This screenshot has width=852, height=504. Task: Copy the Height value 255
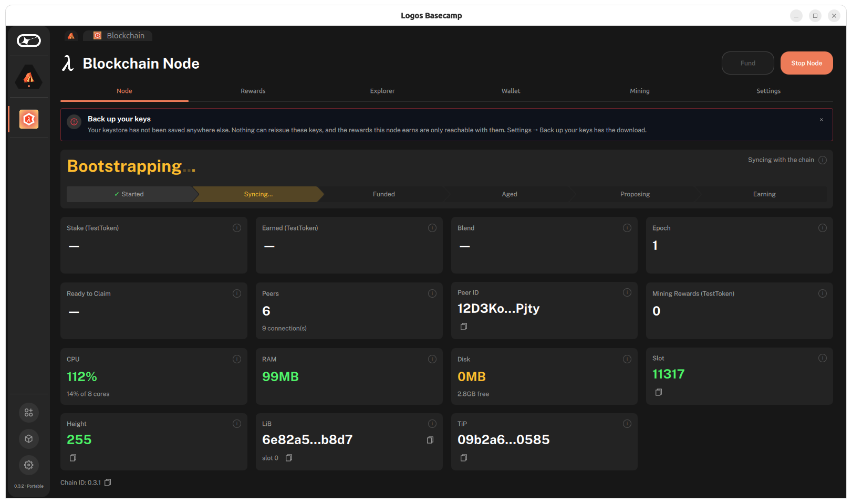73,458
